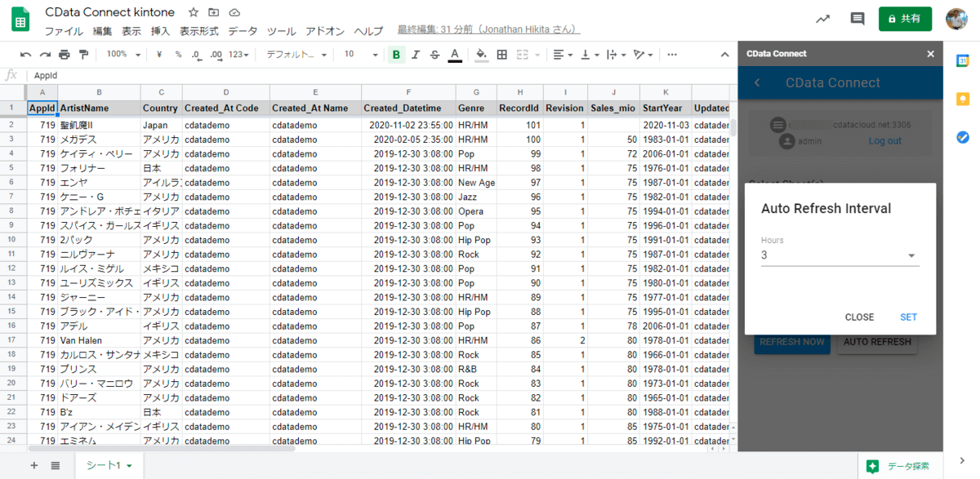Open the fill color picker
Screen dimensions: 980x479
coord(481,55)
